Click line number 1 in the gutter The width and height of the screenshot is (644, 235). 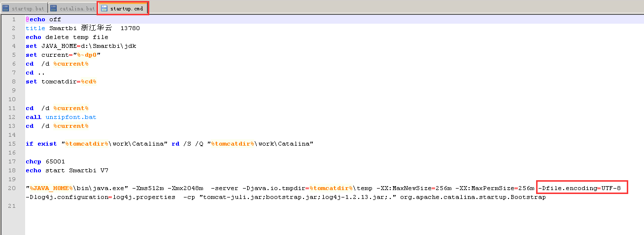[x=14, y=19]
